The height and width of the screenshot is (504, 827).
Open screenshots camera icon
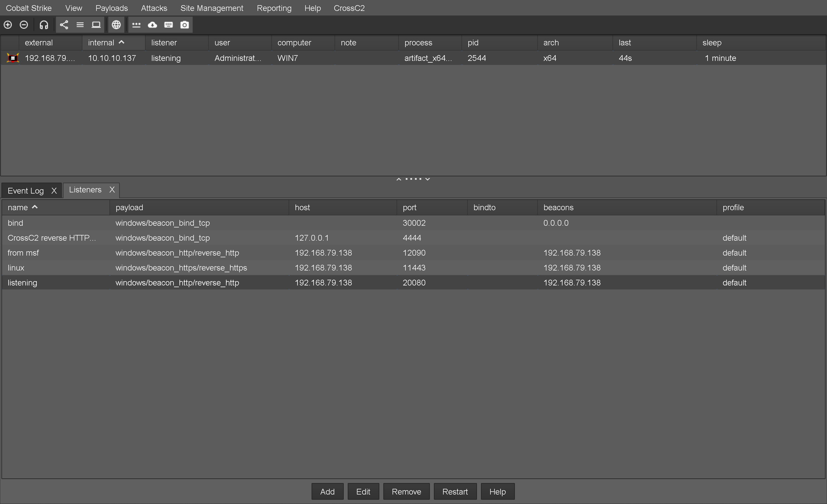(x=185, y=25)
